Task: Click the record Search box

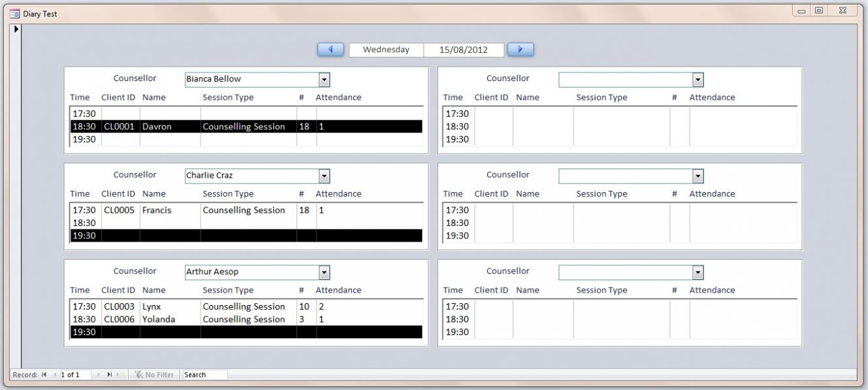Action: 204,375
